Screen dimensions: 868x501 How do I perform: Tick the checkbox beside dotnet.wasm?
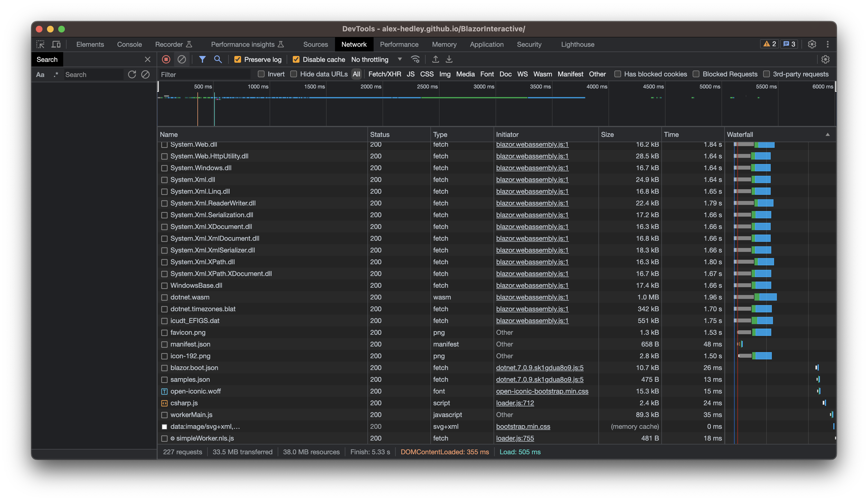coord(164,297)
